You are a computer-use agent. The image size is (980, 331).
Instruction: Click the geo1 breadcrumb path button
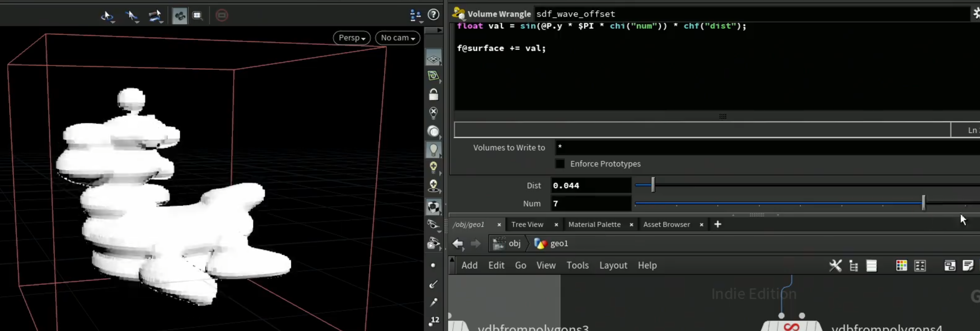[551, 243]
